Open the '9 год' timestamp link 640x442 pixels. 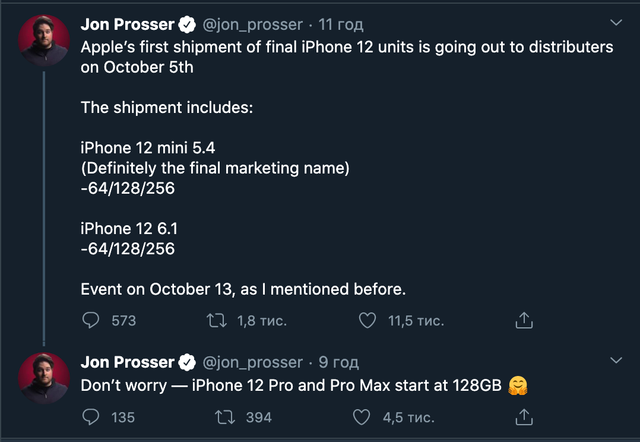coord(338,362)
